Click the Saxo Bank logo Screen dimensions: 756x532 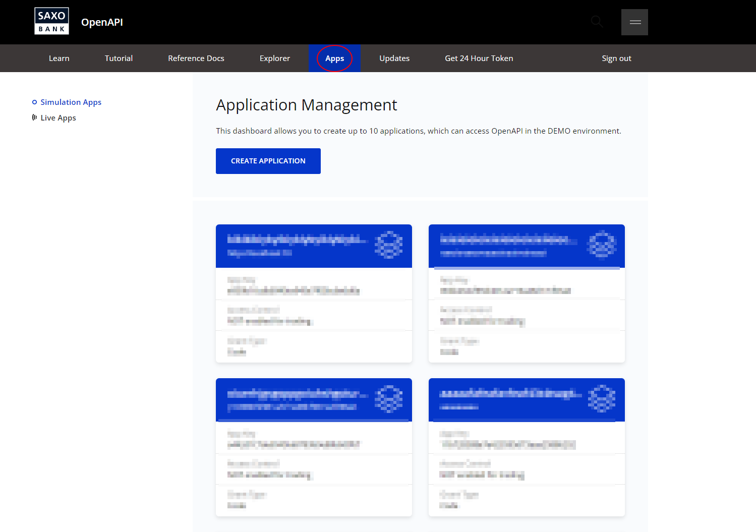[51, 21]
